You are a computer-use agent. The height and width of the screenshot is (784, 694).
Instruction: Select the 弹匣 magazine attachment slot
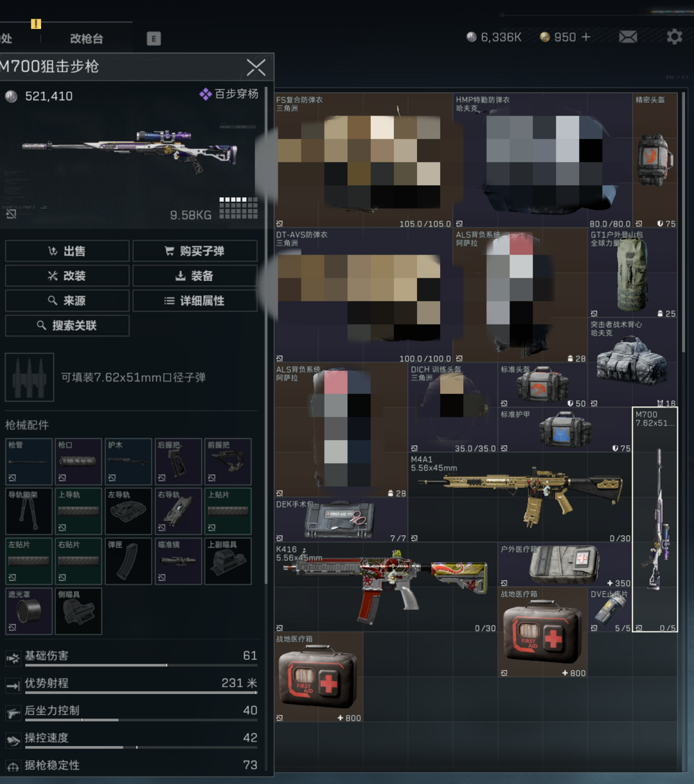[x=129, y=561]
